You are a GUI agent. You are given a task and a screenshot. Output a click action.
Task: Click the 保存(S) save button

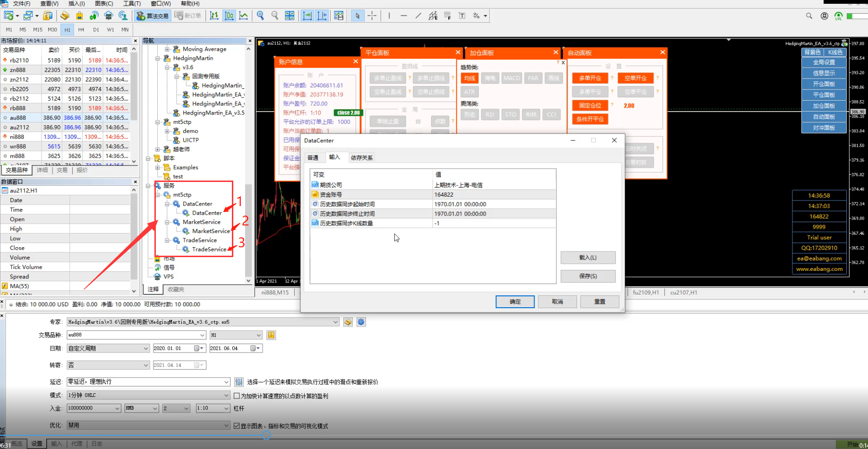(588, 276)
